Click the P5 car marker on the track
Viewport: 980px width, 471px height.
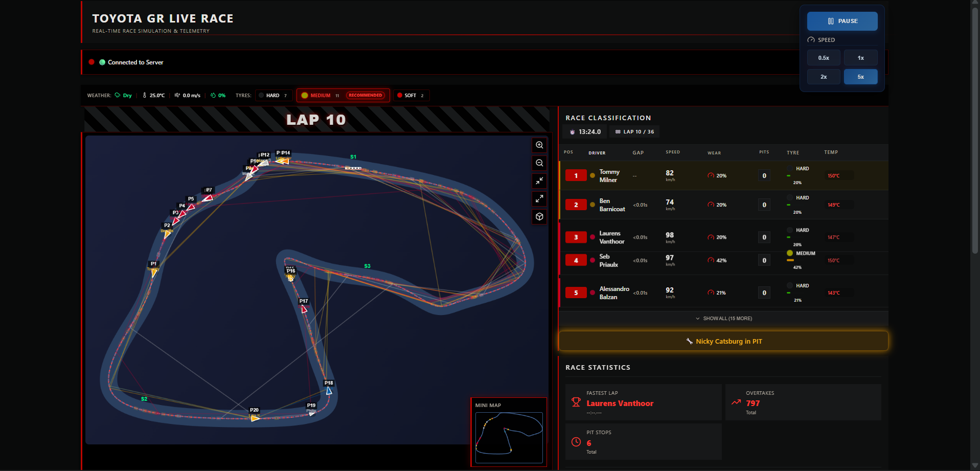[191, 207]
